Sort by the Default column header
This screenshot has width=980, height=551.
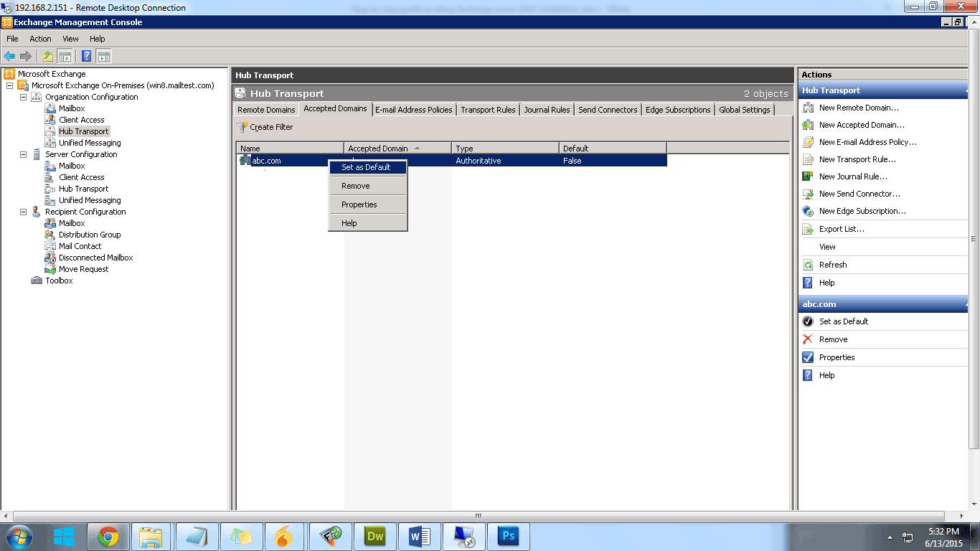(613, 149)
